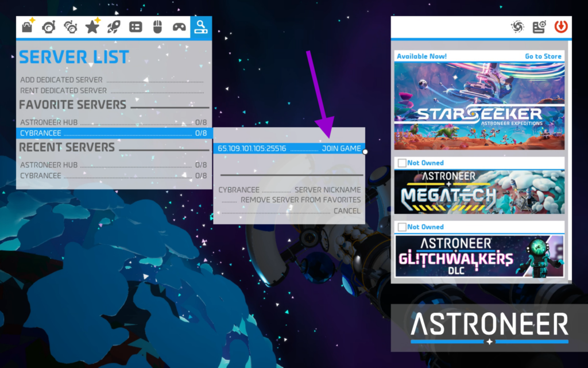Open the gamepad controls tab
This screenshot has width=588, height=368.
click(x=179, y=27)
